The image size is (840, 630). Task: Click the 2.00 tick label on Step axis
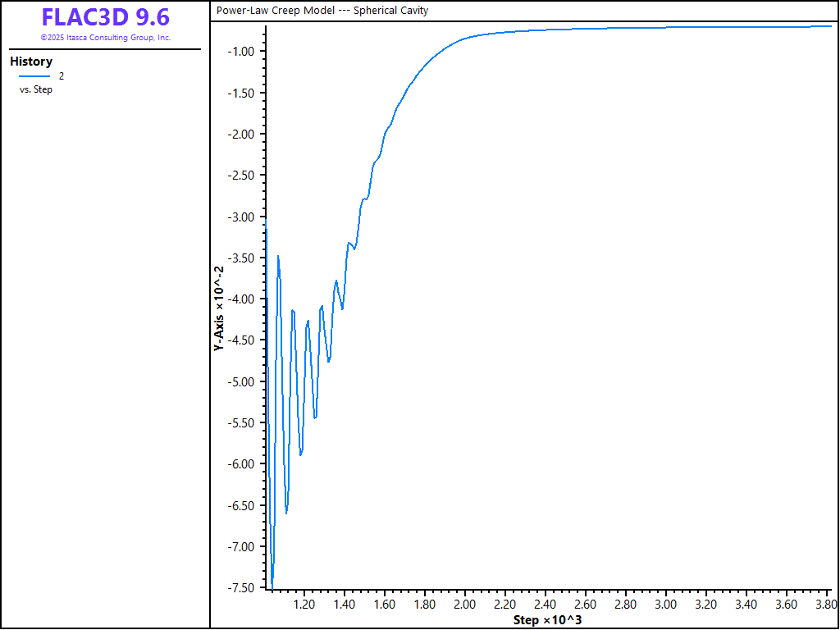pos(465,605)
